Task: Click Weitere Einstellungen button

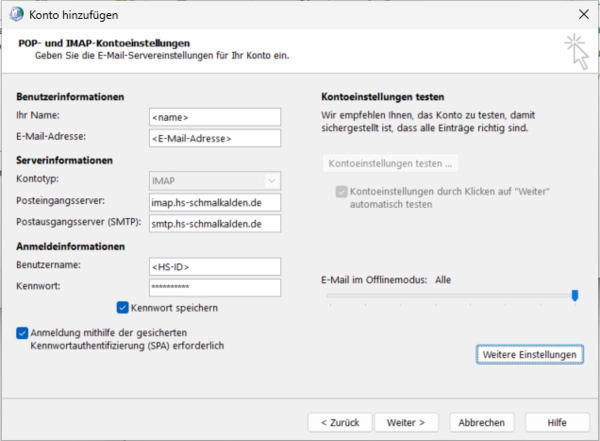Action: (x=530, y=354)
